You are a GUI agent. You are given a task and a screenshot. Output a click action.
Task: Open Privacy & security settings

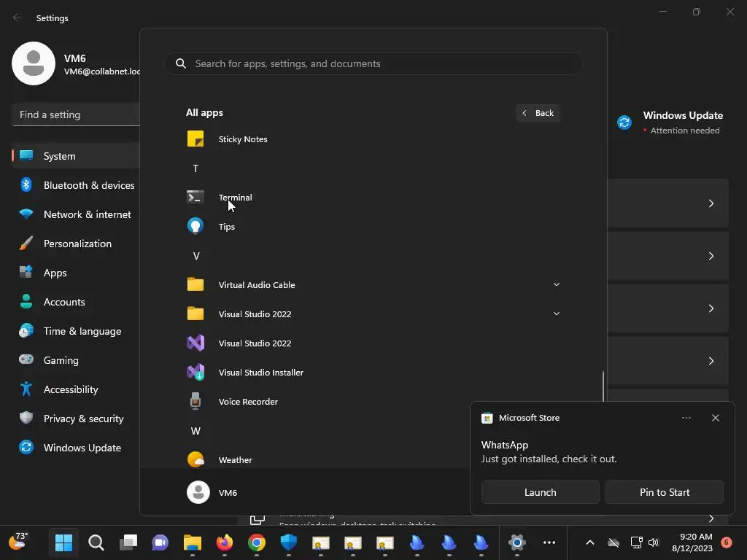[x=76, y=419]
